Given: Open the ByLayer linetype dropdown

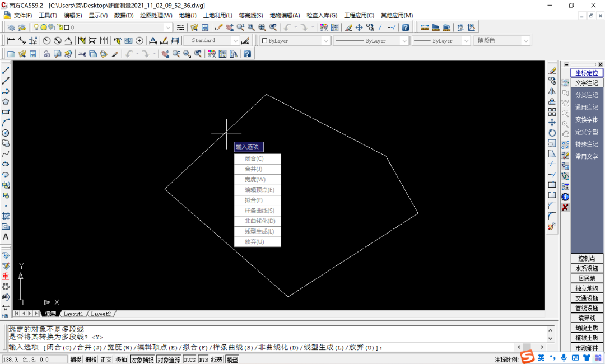Looking at the screenshot, I should click(x=404, y=40).
